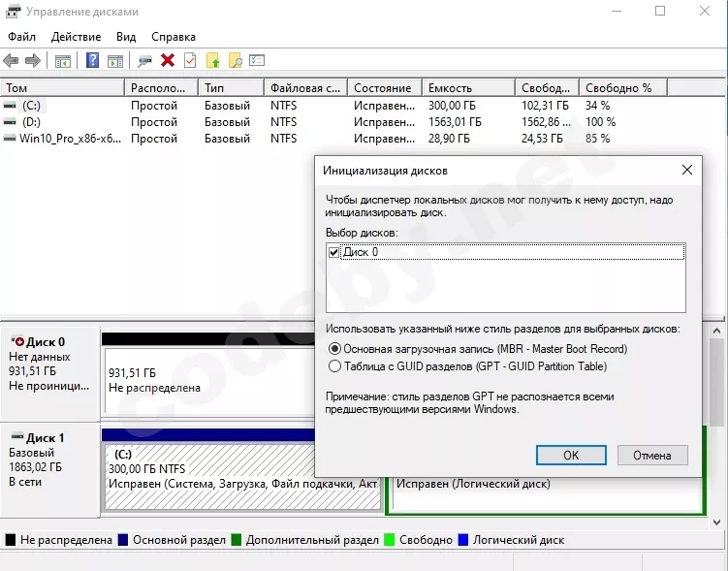The height and width of the screenshot is (571, 728).
Task: Open the Действие menu
Action: tap(77, 37)
